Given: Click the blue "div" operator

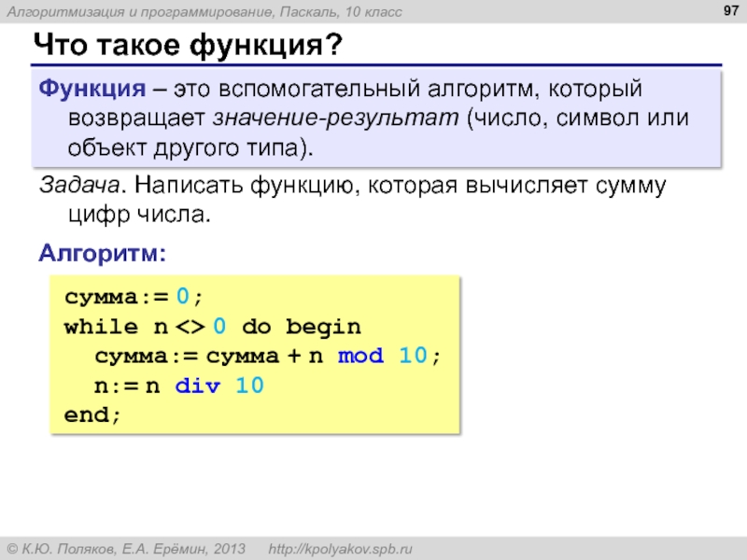Looking at the screenshot, I should click(x=198, y=385).
